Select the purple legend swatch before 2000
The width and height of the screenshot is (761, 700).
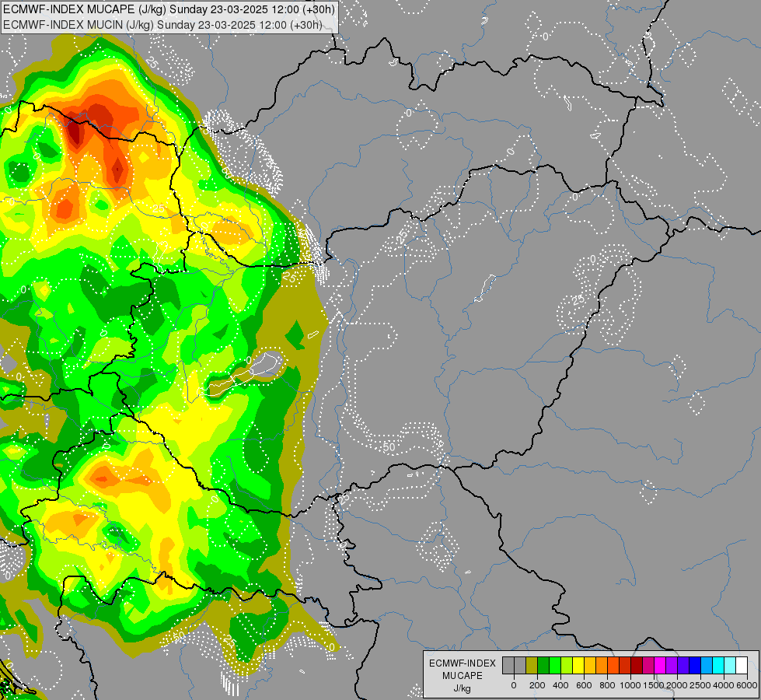point(672,665)
